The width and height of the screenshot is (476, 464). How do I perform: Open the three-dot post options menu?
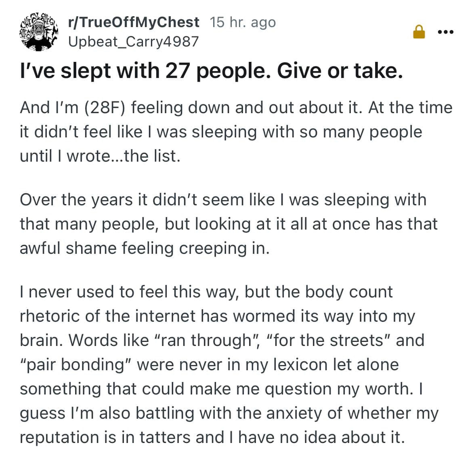click(x=446, y=32)
